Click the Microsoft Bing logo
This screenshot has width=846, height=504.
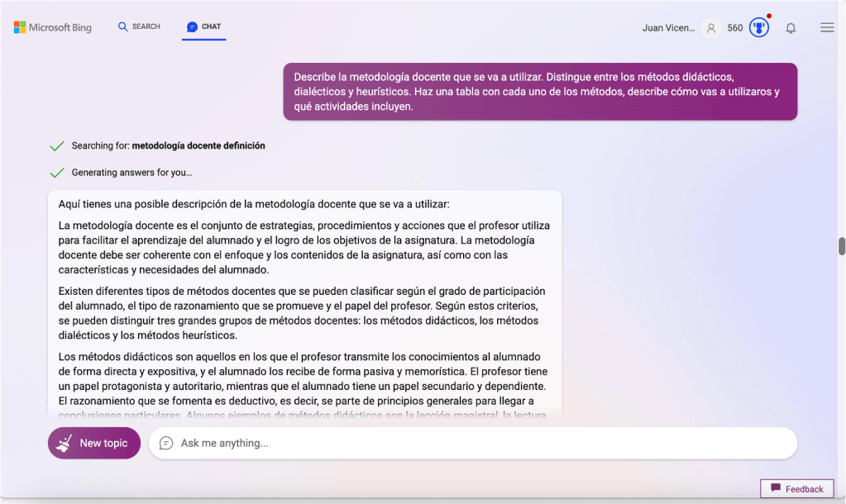52,27
